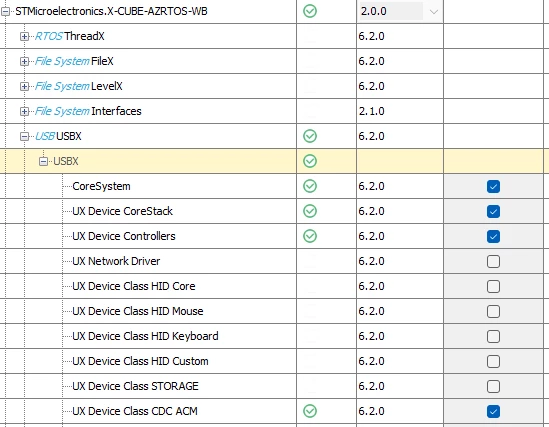549x427 pixels.
Task: Expand the File System LevelX node
Action: pyautogui.click(x=24, y=86)
